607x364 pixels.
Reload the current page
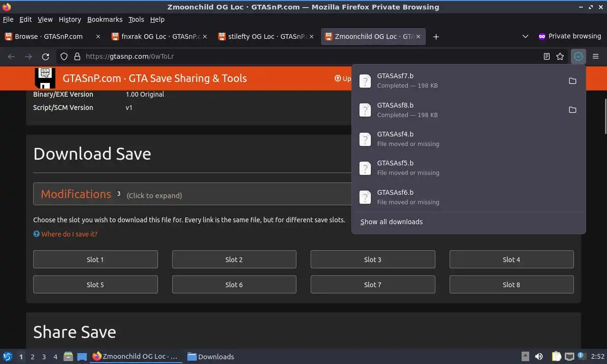[x=46, y=56]
